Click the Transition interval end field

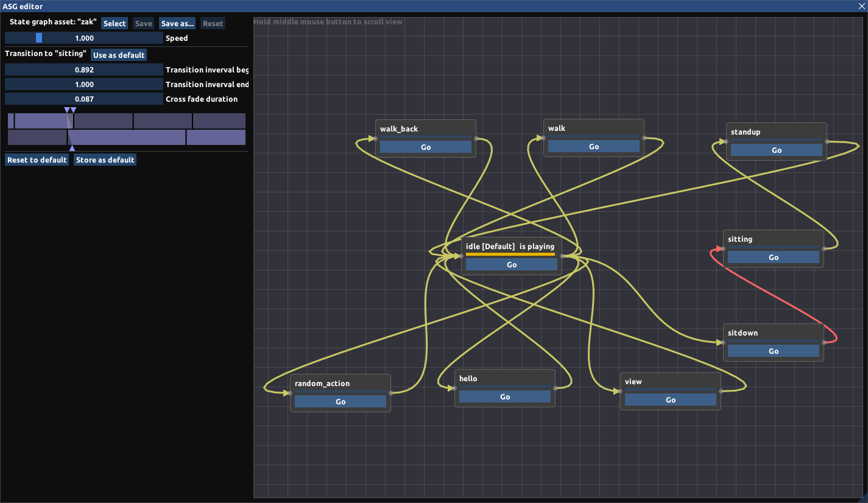tap(84, 84)
